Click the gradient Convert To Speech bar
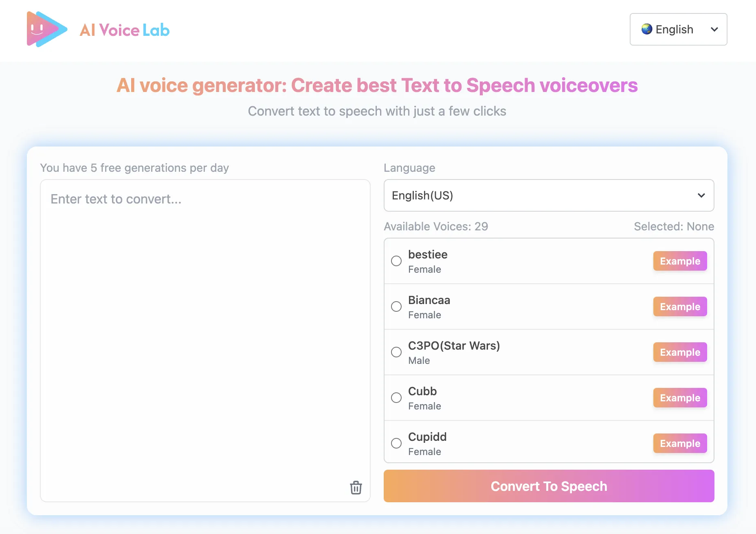Viewport: 756px width, 534px height. coord(548,486)
